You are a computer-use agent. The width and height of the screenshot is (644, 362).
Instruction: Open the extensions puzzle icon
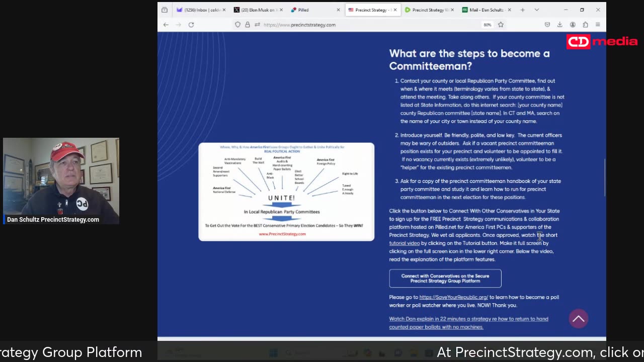tap(585, 25)
